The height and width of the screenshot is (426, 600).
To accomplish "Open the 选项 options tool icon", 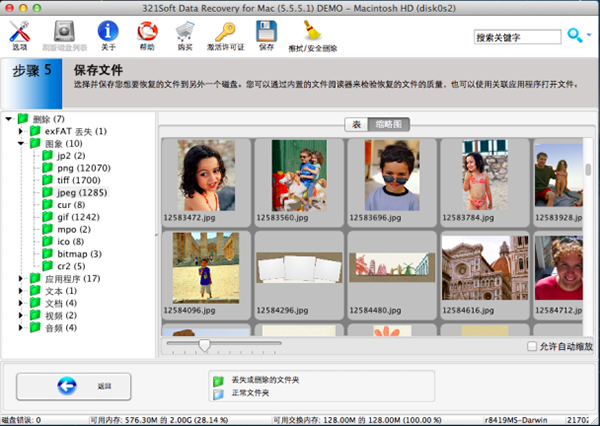I will coord(20,31).
